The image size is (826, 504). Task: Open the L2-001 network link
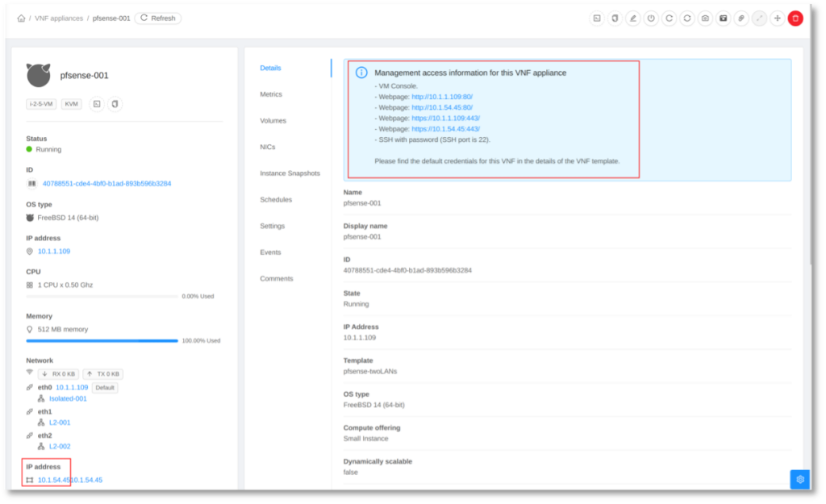(x=60, y=423)
